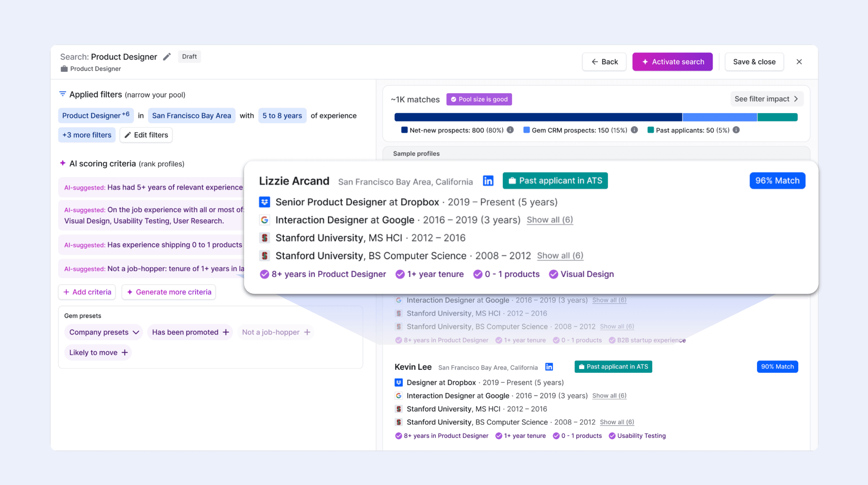Add the Likely to move preset
The image size is (868, 485).
click(125, 352)
